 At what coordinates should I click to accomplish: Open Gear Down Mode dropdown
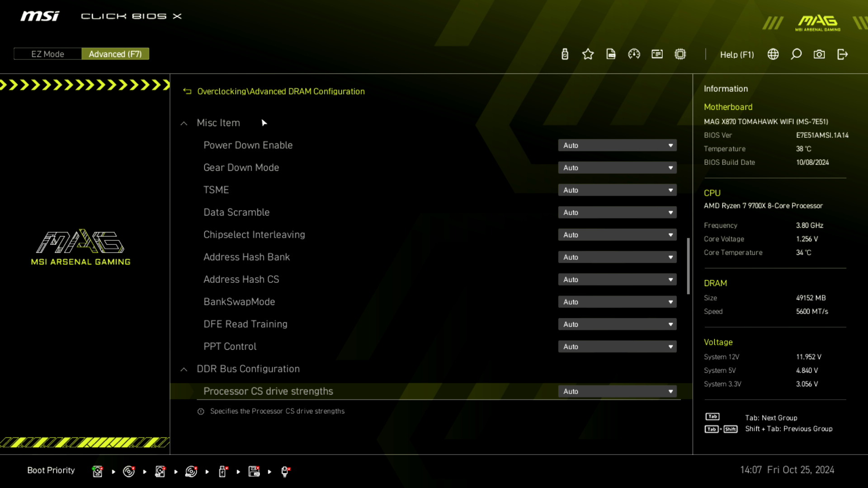tap(617, 168)
